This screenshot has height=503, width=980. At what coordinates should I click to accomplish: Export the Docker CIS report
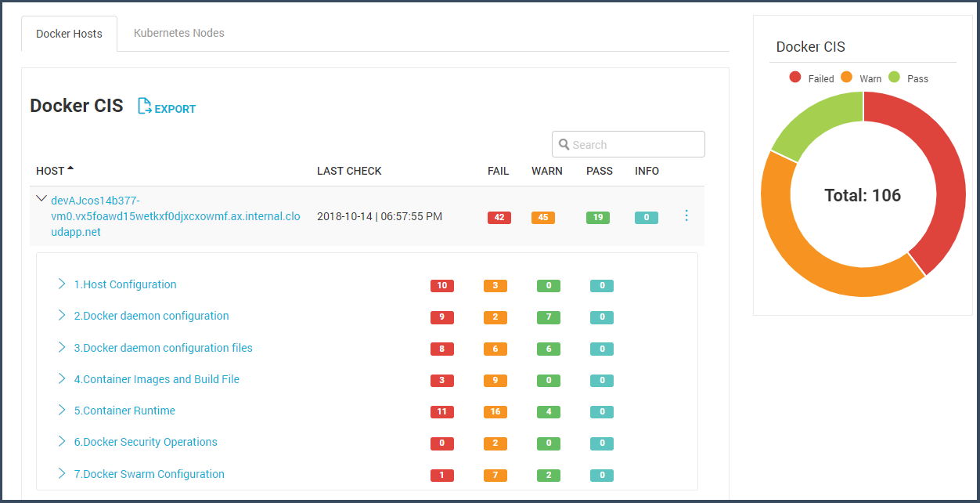pos(167,107)
